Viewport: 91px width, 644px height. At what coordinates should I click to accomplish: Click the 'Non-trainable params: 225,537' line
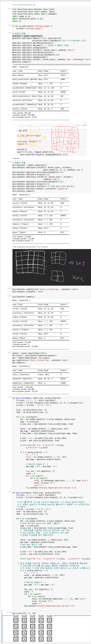click(x=25, y=391)
